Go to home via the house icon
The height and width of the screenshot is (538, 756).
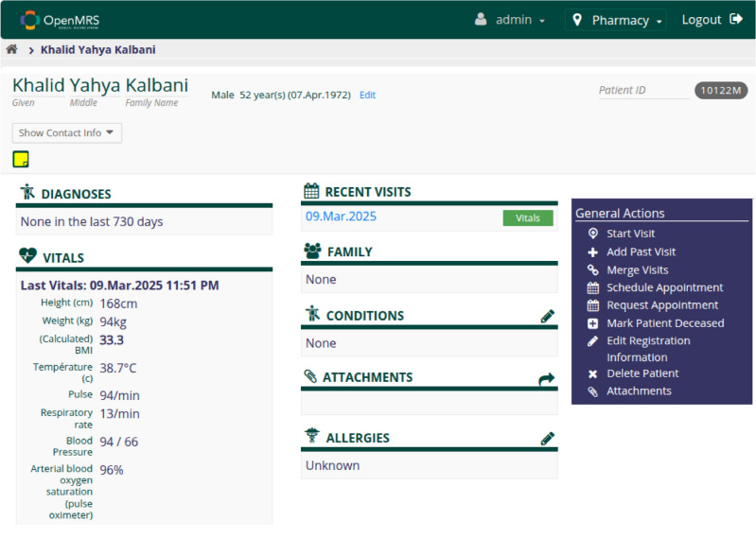pos(11,49)
